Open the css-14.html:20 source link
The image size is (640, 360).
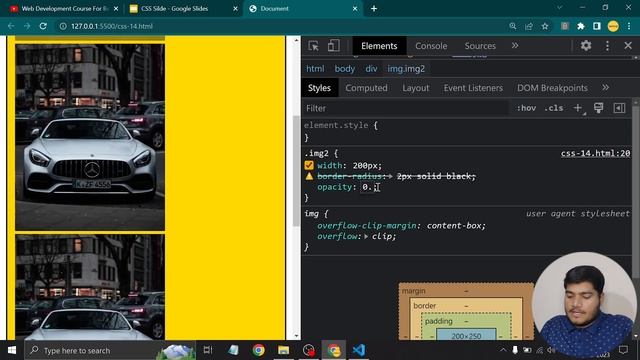pyautogui.click(x=595, y=153)
